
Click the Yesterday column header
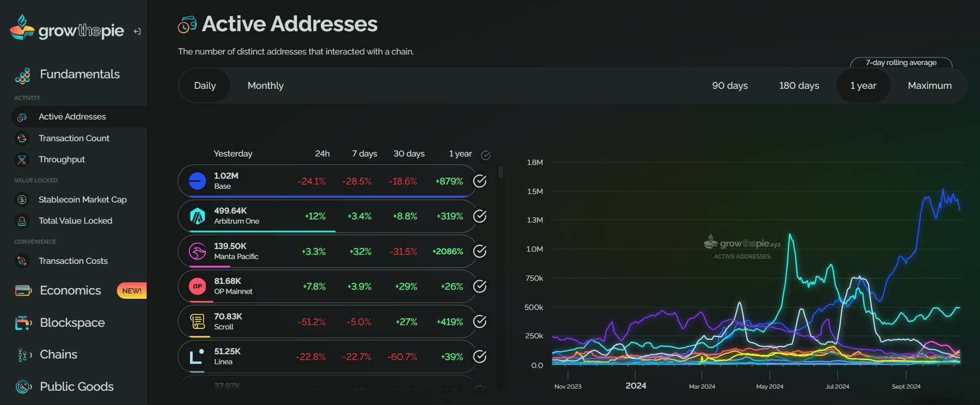pyautogui.click(x=233, y=153)
